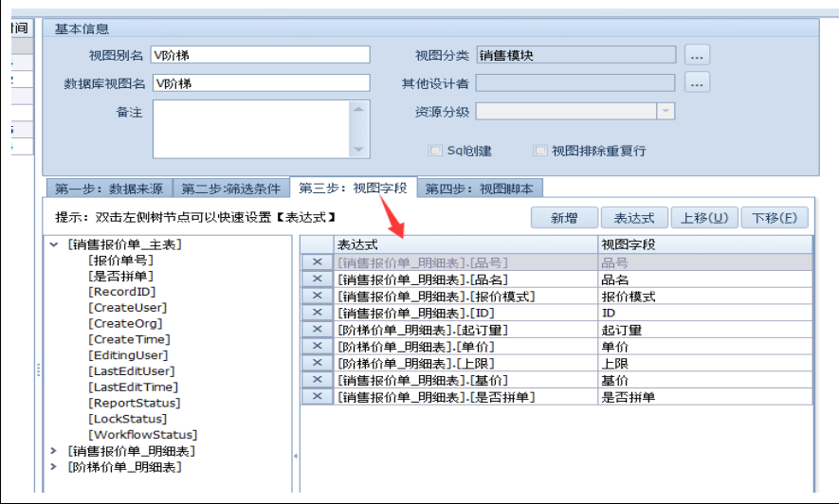Click the X icon beside 品名 expression row
The image size is (839, 504).
point(317,279)
